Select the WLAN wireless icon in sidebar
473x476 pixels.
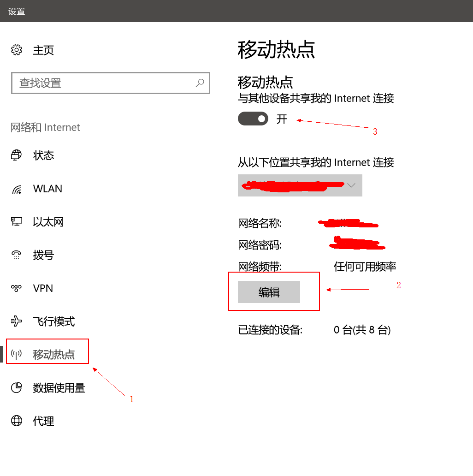(17, 189)
